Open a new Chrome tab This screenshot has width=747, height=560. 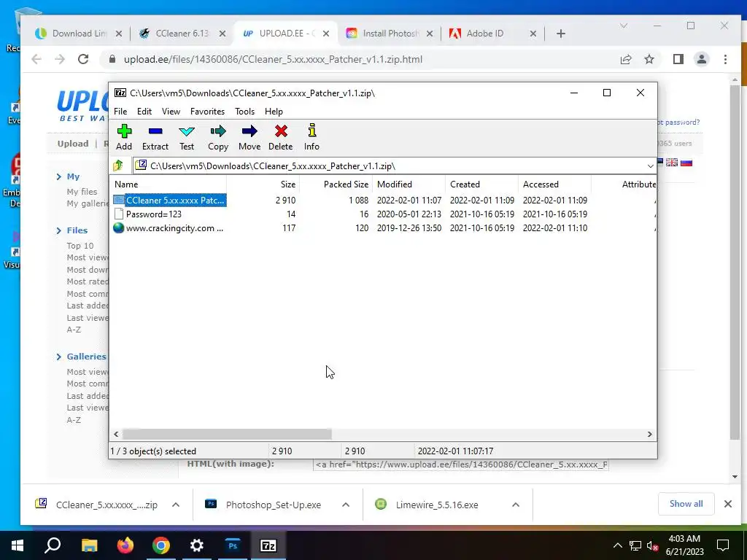[x=561, y=34]
